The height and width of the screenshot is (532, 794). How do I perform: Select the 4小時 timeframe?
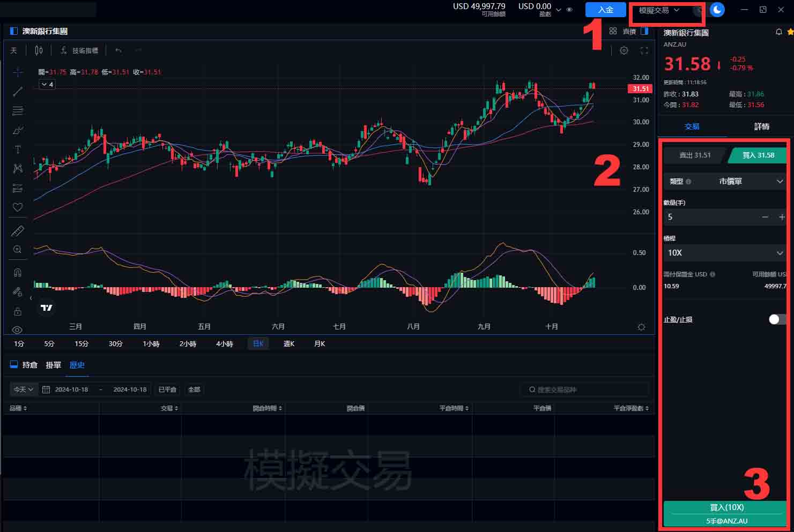(225, 343)
